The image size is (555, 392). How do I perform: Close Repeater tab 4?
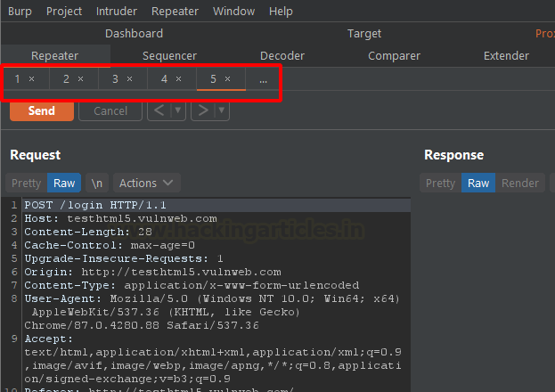179,79
